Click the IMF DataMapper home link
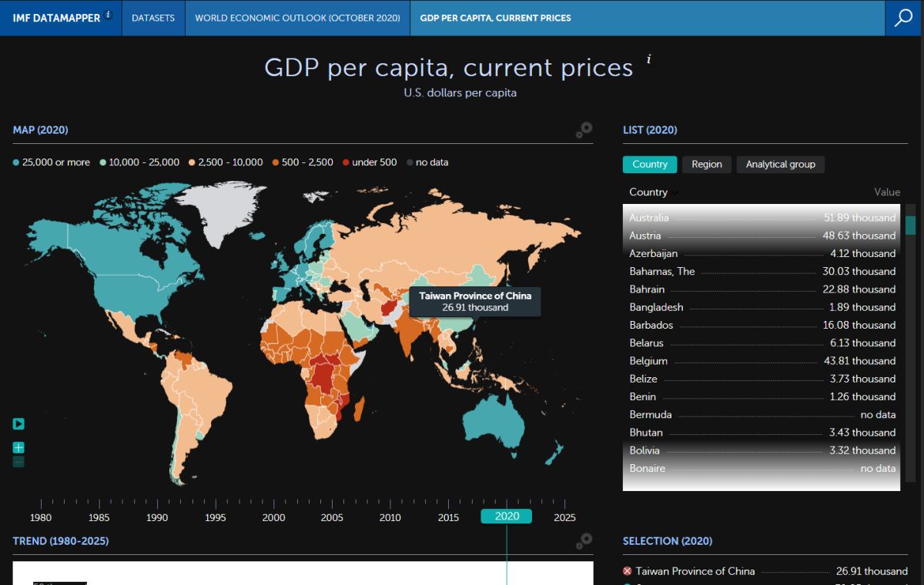Screen dimensions: 924x585 coord(56,18)
